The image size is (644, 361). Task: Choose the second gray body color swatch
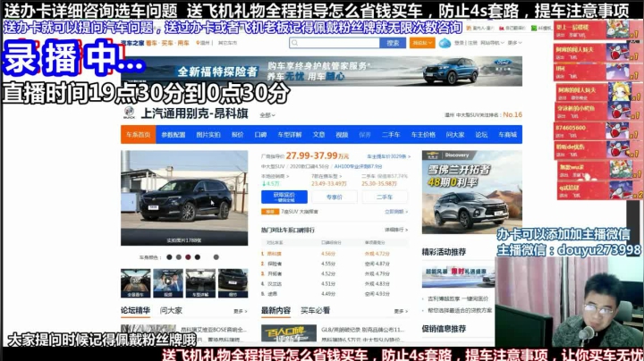(x=179, y=257)
